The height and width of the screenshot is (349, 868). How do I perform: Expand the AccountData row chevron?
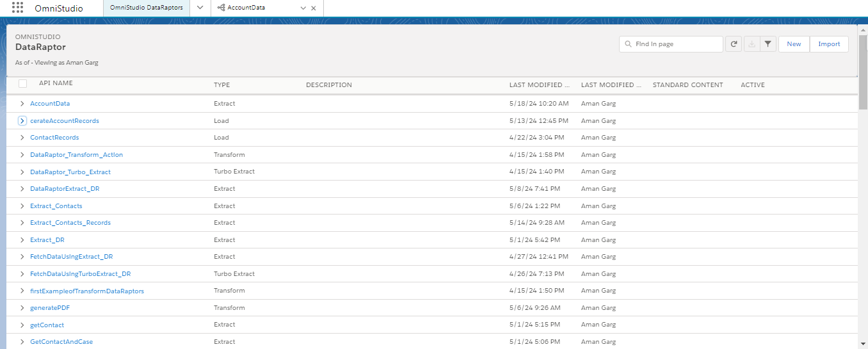(22, 104)
